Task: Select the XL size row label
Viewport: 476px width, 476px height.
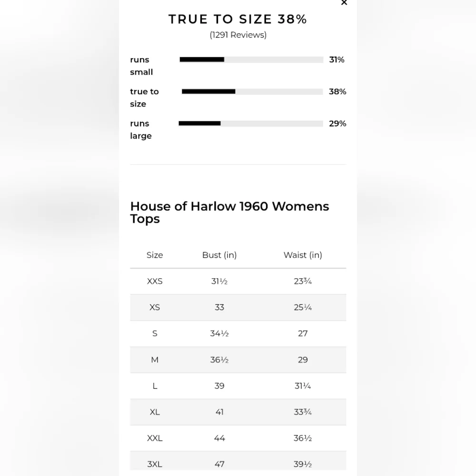Action: click(x=155, y=412)
